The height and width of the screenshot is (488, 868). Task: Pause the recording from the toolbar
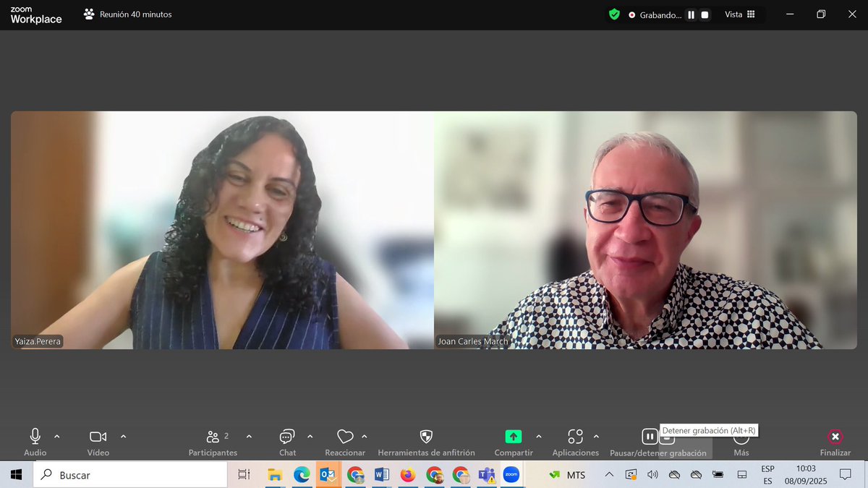(x=650, y=436)
